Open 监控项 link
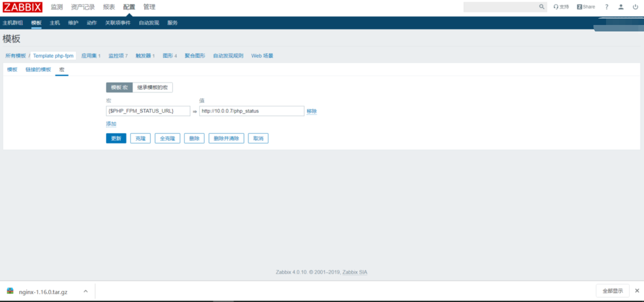The height and width of the screenshot is (302, 644). (x=116, y=56)
